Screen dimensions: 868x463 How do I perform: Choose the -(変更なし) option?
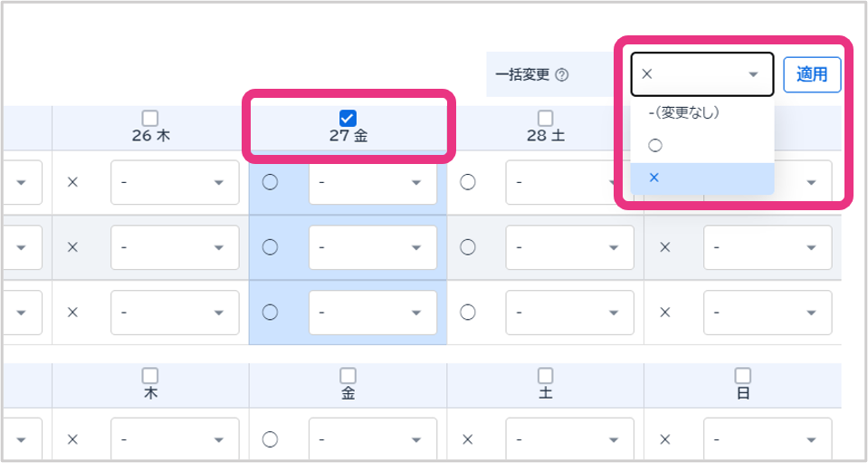click(x=684, y=112)
